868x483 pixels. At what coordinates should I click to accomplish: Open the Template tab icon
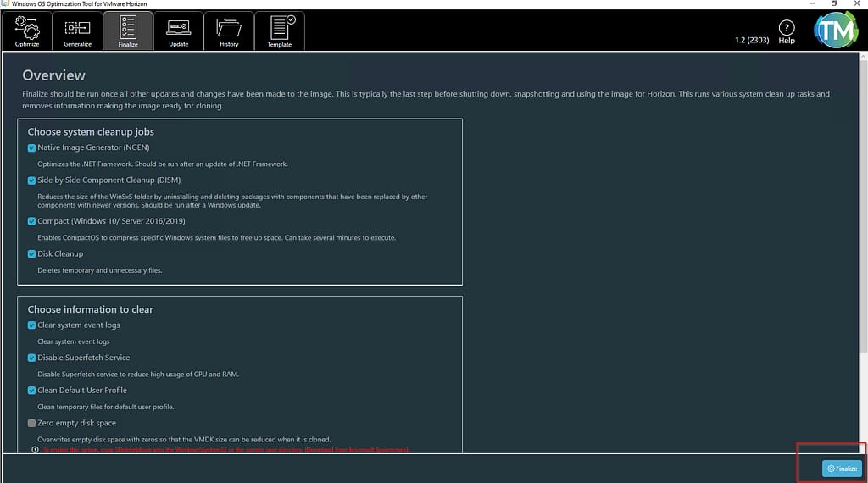280,31
